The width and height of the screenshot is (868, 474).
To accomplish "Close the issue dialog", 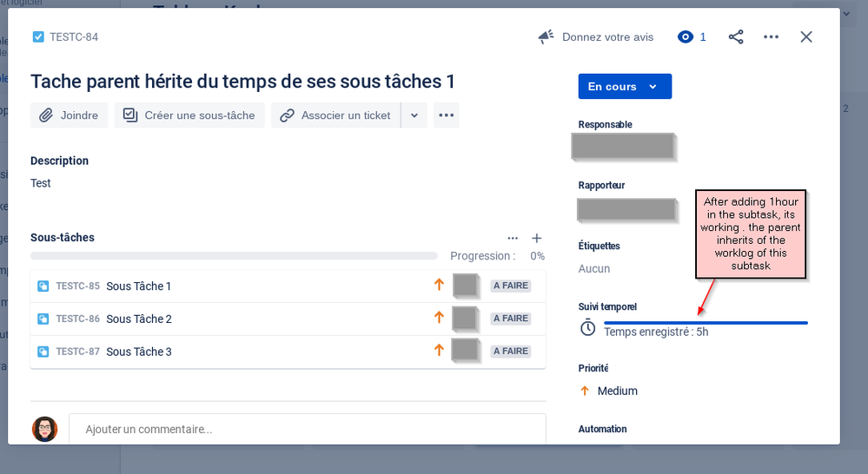I will 806,37.
